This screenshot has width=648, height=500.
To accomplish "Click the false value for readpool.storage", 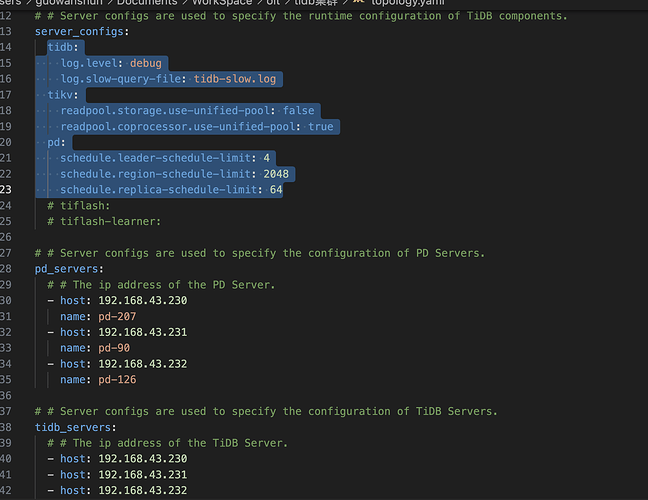I will pyautogui.click(x=299, y=111).
